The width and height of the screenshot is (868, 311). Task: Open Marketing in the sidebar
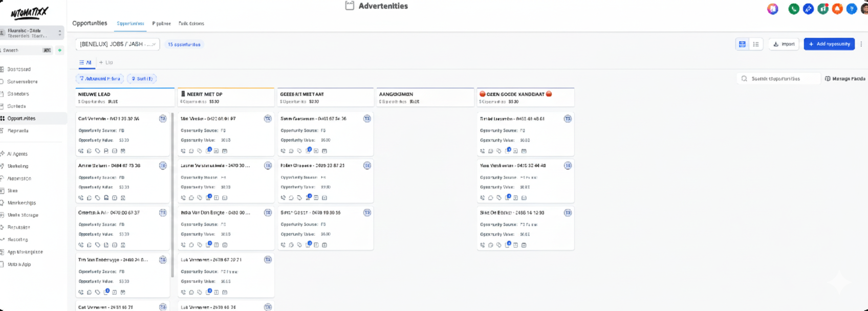click(18, 166)
